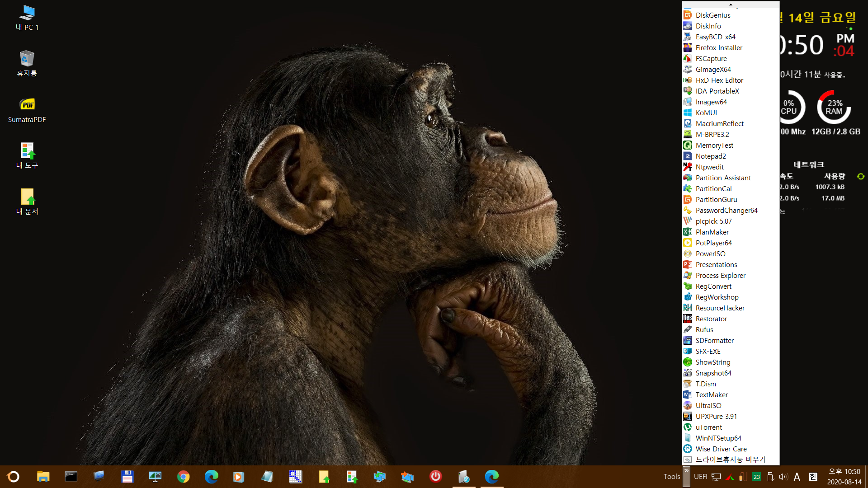Image resolution: width=868 pixels, height=488 pixels.
Task: Click the green network refresh icon
Action: pyautogui.click(x=861, y=176)
